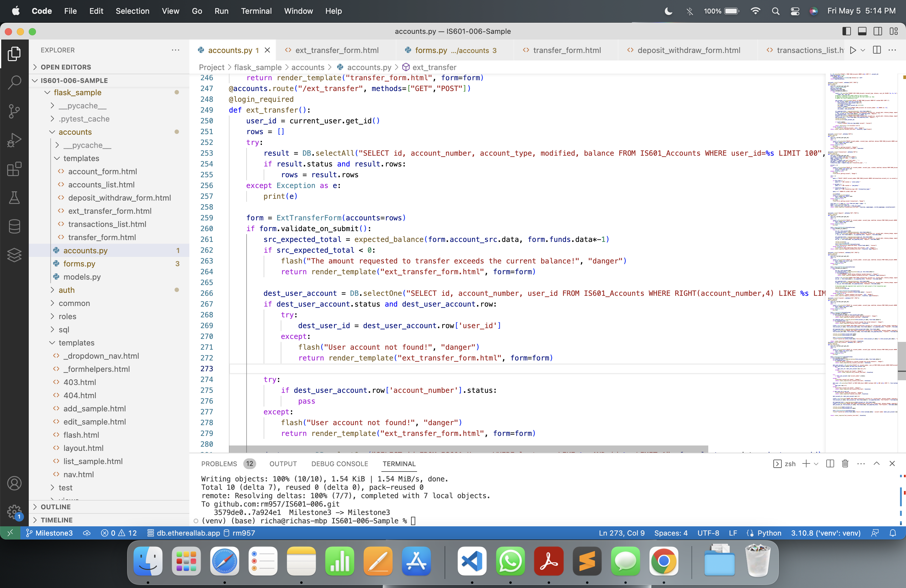Customize layout icon in title bar
Screen dimensions: 906x588
(893, 31)
